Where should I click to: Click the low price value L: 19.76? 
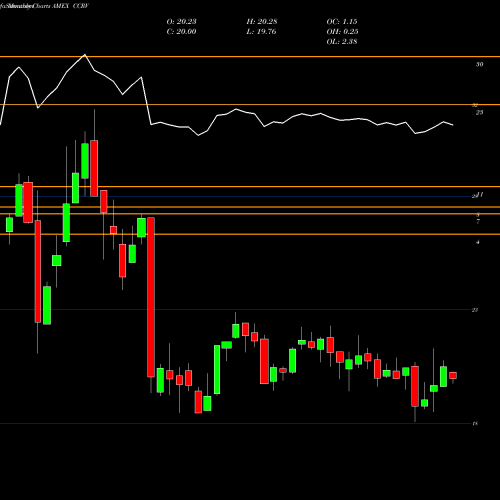click(x=261, y=31)
